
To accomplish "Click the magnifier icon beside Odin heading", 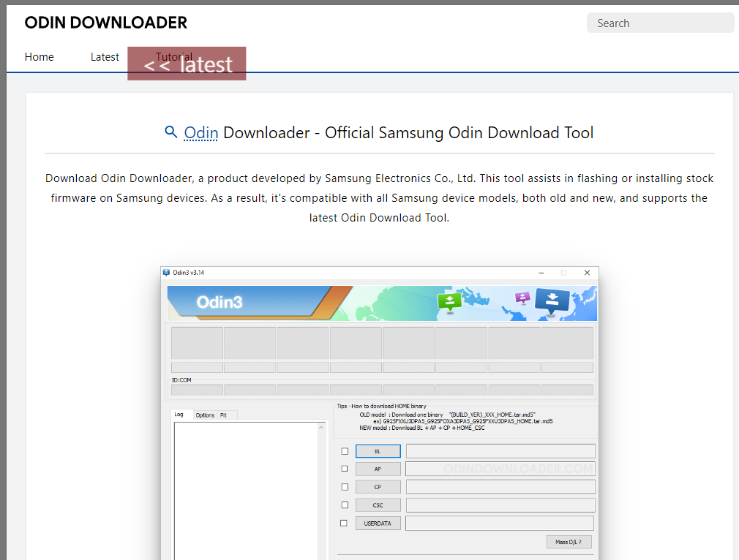I will 170,132.
